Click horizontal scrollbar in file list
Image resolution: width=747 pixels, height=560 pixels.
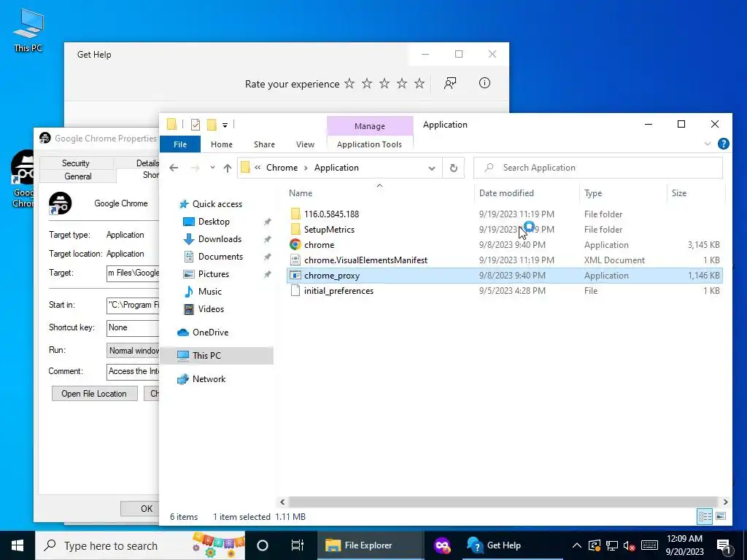503,502
